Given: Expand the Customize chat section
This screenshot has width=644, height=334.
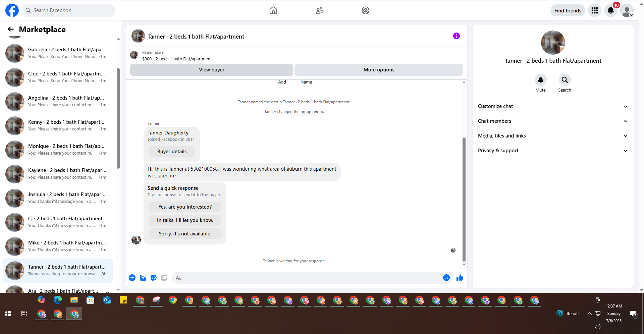Looking at the screenshot, I should click(553, 106).
